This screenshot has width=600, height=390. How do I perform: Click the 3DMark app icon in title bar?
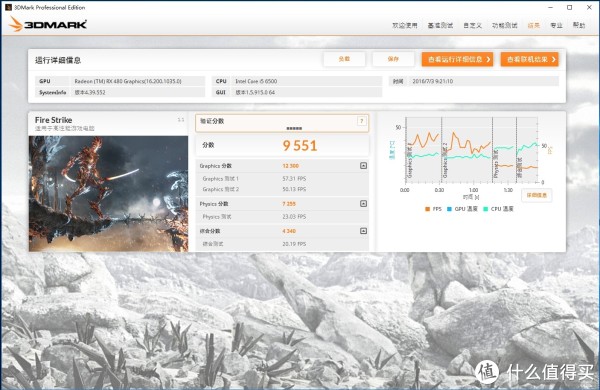[x=8, y=7]
